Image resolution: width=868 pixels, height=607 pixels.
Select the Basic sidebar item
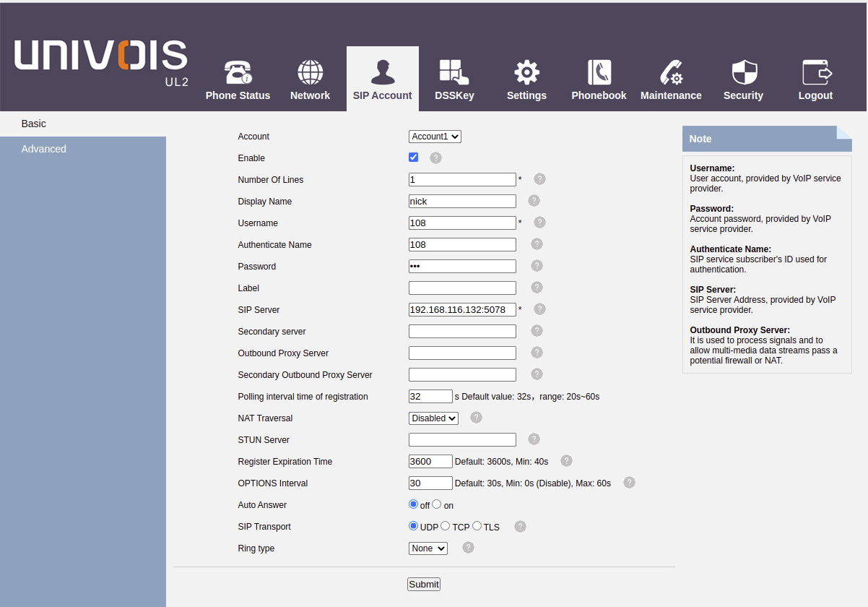(x=34, y=124)
